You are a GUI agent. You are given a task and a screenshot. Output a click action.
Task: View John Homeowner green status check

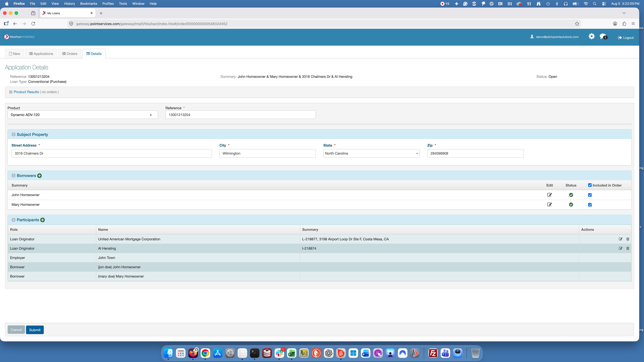click(x=571, y=195)
